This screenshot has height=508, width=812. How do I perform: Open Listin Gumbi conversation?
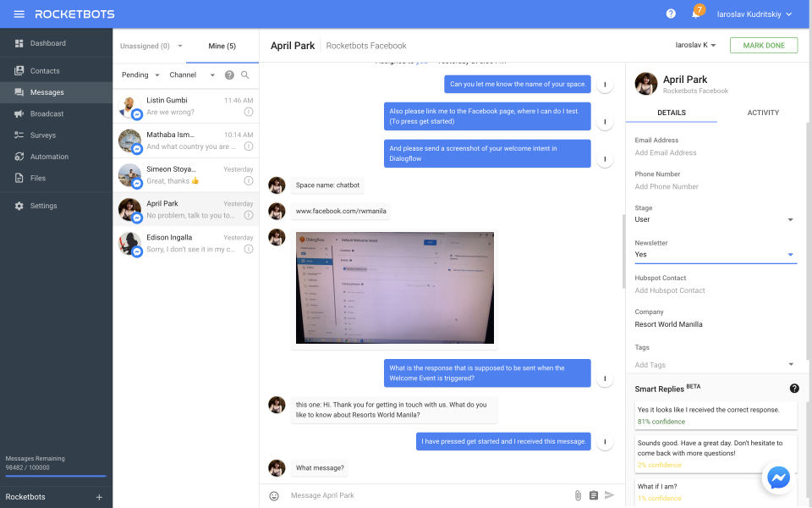pyautogui.click(x=186, y=107)
